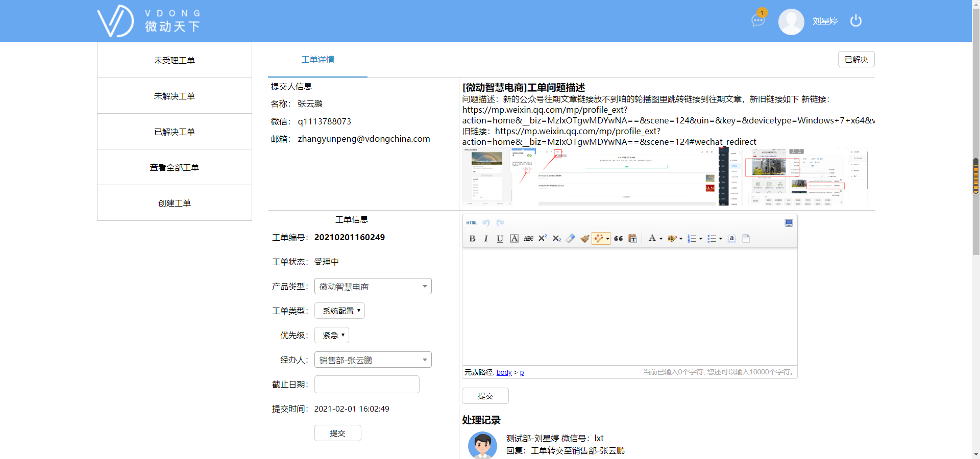This screenshot has height=459, width=980.
Task: Click ticket number 20210201160249
Action: 350,237
